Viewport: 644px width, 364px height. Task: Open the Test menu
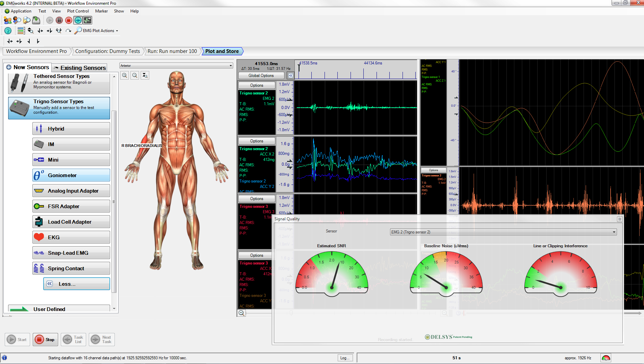tap(42, 11)
